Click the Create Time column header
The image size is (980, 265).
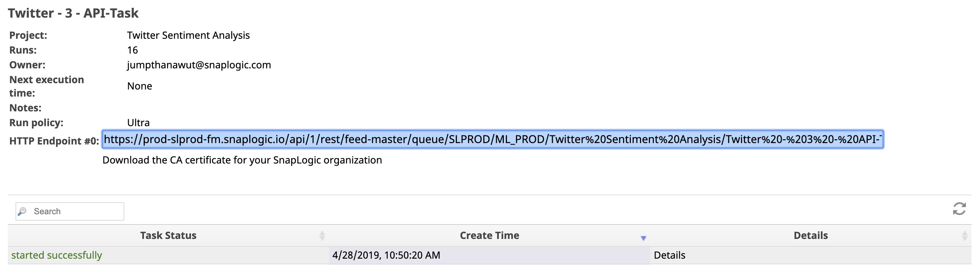pos(489,235)
